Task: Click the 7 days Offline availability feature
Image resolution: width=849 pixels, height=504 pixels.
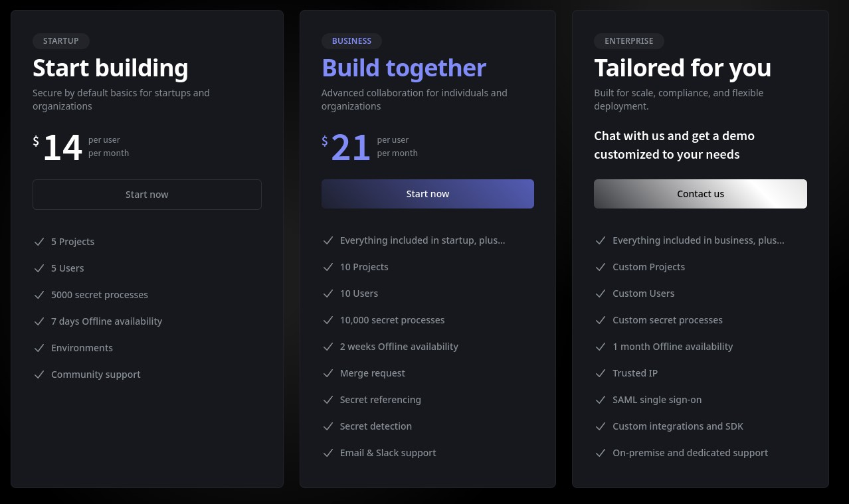Action: pyautogui.click(x=106, y=321)
